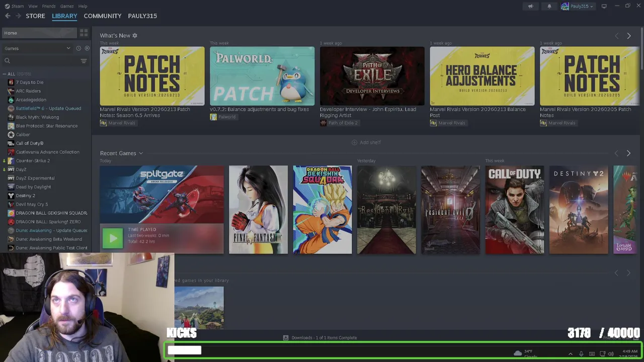Image resolution: width=644 pixels, height=362 pixels.
Task: Open the Games menu
Action: coord(67,6)
